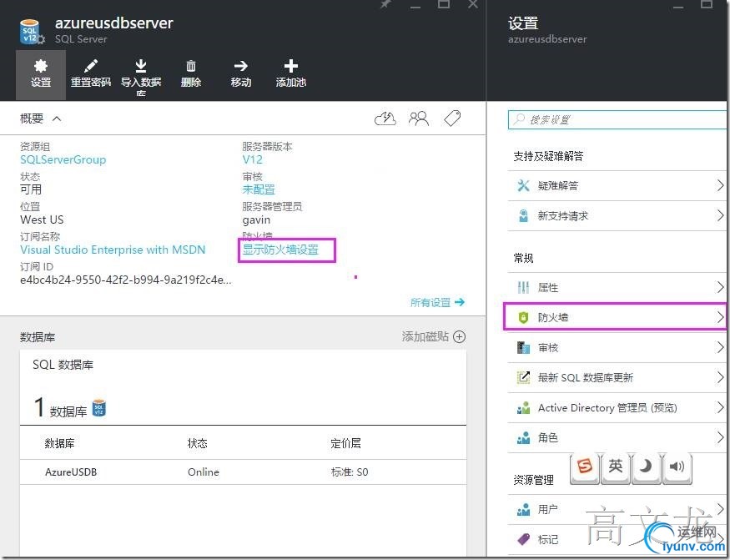The width and height of the screenshot is (730, 560).
Task: Open the 用户 users item
Action: tap(617, 510)
